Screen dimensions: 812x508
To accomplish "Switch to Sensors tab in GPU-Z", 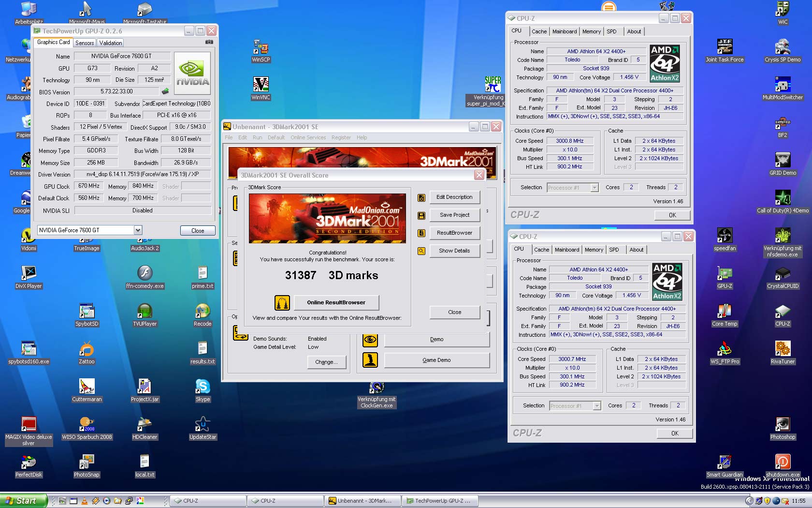I will click(85, 43).
